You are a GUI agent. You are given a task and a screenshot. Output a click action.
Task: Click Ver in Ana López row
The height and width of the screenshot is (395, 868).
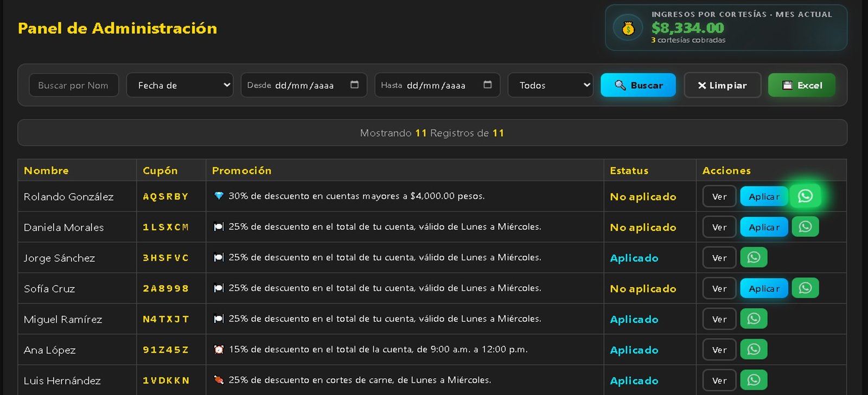pos(719,350)
